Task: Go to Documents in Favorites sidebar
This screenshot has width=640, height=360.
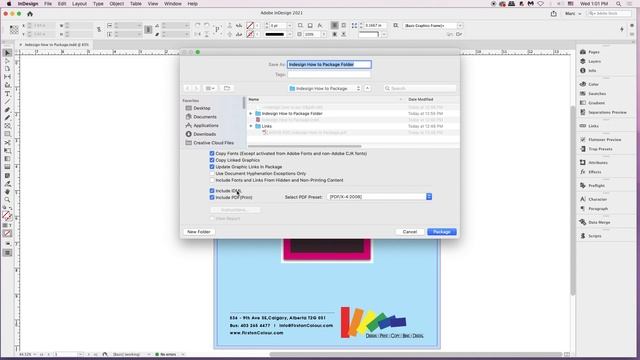Action: tap(201, 117)
